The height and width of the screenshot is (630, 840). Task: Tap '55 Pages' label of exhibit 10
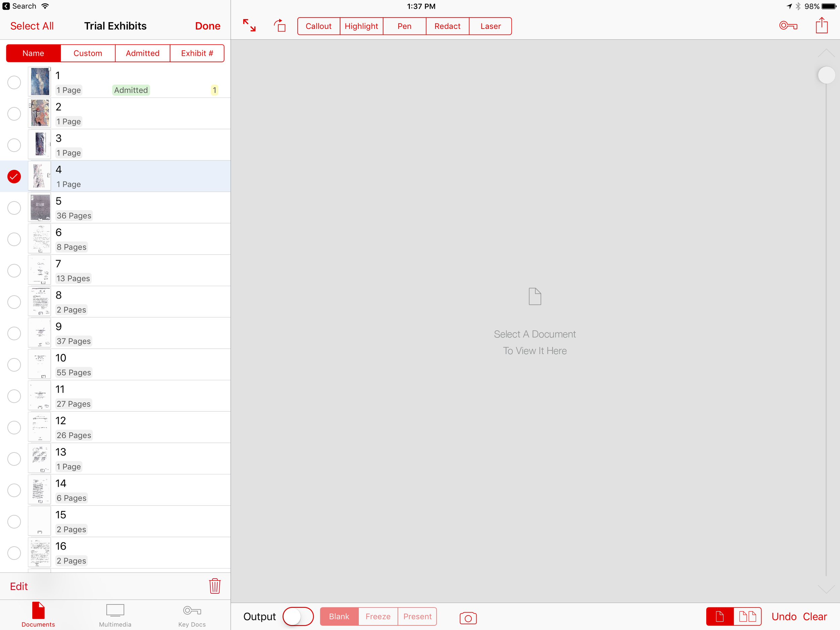pyautogui.click(x=74, y=372)
